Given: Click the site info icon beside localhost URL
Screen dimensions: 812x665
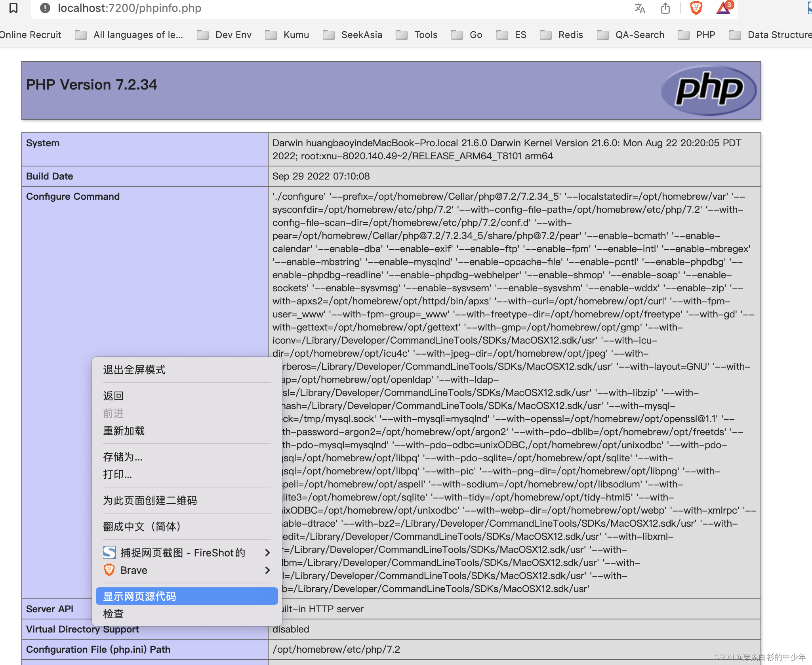Looking at the screenshot, I should (45, 8).
